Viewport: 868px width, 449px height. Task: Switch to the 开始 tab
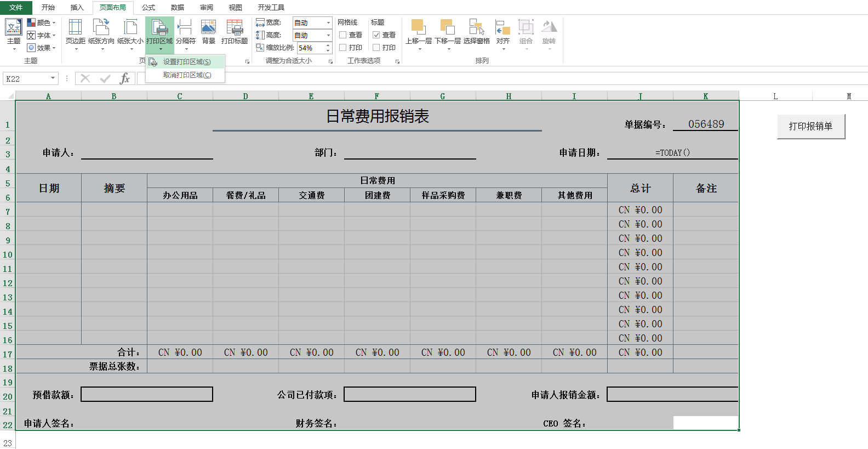[48, 8]
